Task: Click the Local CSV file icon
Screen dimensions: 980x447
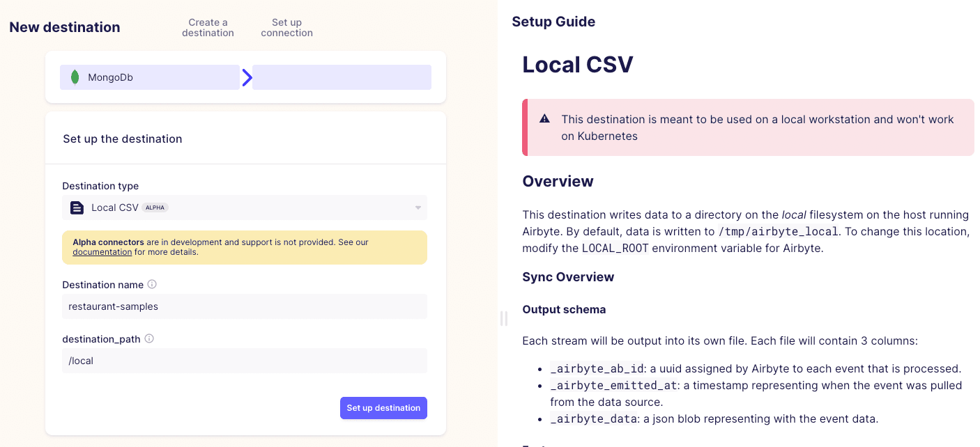Action: point(77,207)
